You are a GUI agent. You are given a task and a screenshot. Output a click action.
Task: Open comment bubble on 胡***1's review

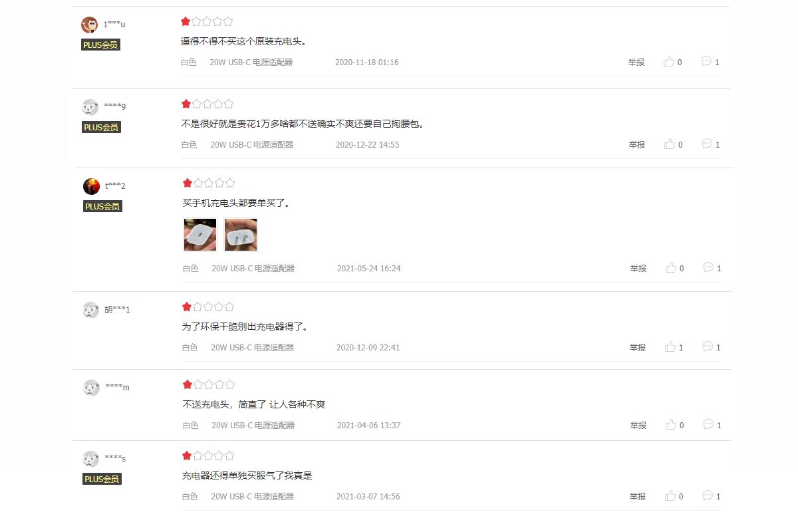coord(712,347)
